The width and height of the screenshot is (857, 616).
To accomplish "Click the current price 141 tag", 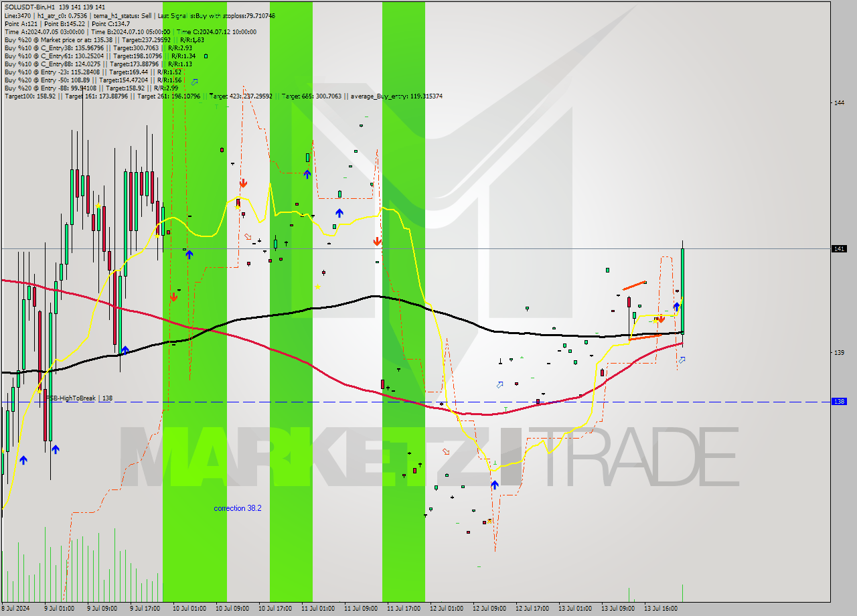I will [840, 248].
